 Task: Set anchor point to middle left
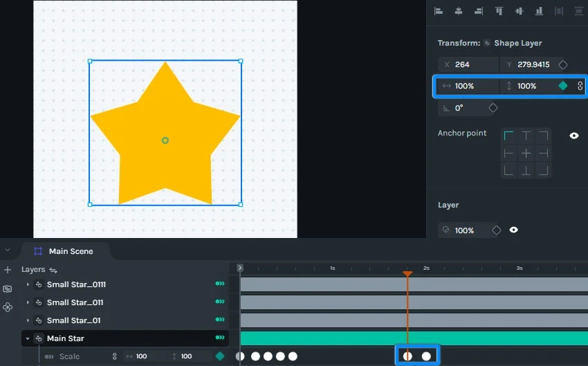click(x=508, y=153)
